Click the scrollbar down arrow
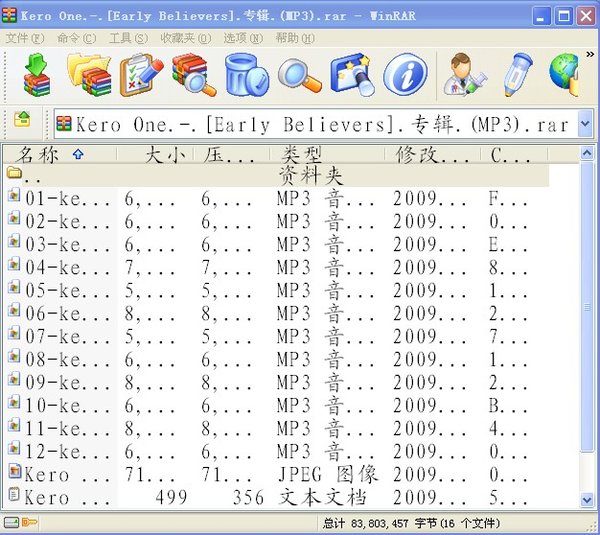 coord(587,499)
